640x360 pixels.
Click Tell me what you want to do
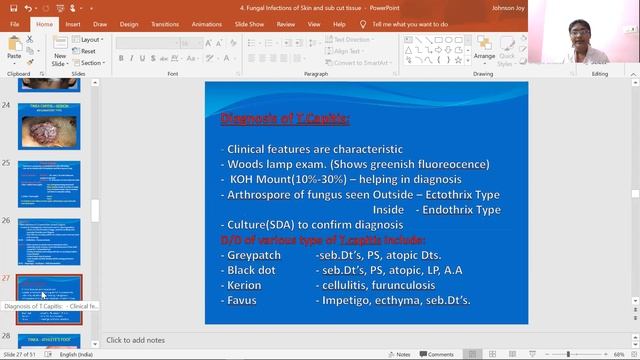coord(410,24)
